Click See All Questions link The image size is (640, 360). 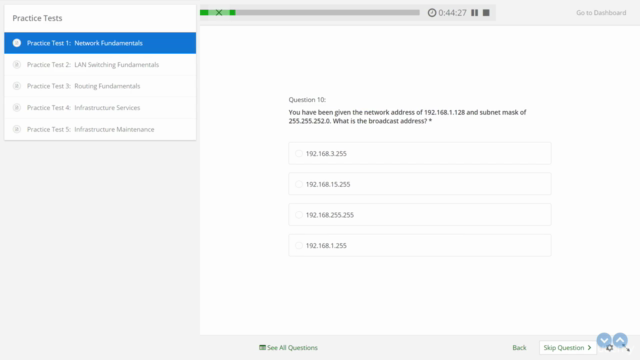click(292, 347)
